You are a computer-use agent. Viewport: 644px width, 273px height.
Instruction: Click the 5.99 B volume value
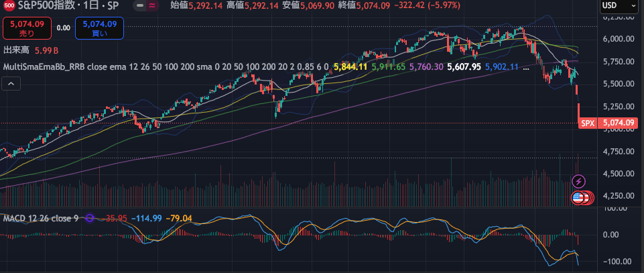46,50
